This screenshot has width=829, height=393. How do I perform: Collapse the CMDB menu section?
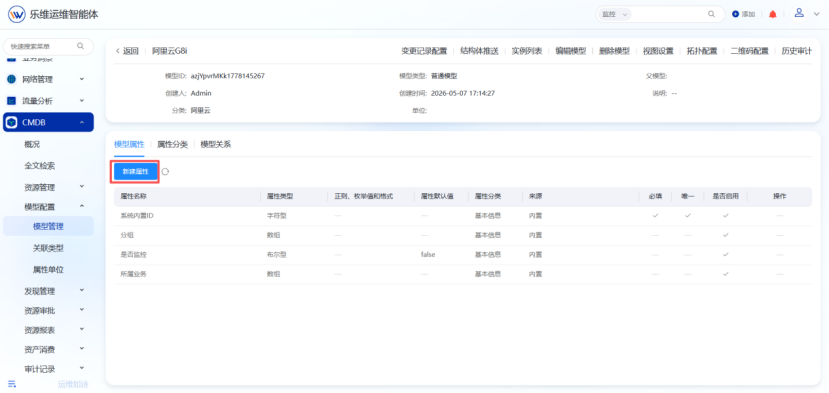click(82, 123)
